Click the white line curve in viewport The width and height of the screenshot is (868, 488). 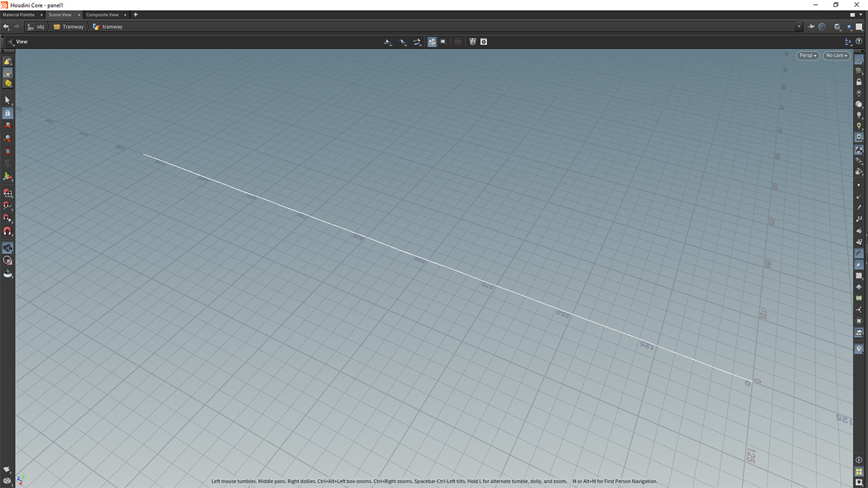pos(448,268)
